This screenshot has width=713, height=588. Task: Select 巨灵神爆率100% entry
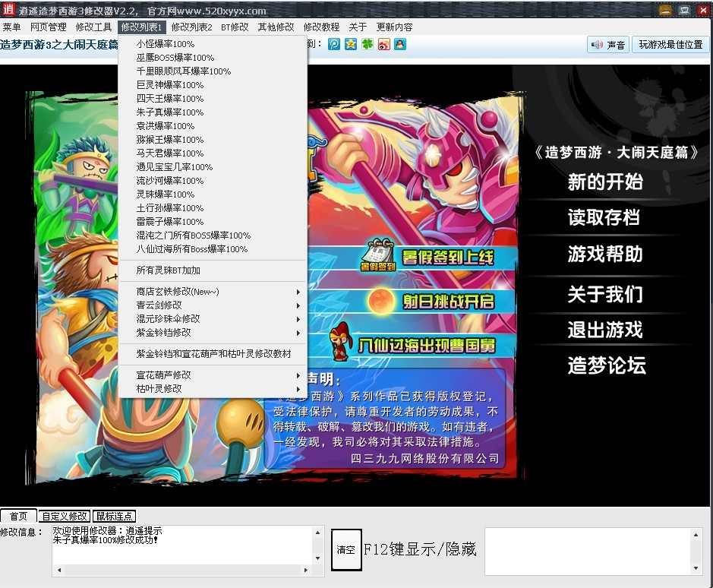[213, 85]
